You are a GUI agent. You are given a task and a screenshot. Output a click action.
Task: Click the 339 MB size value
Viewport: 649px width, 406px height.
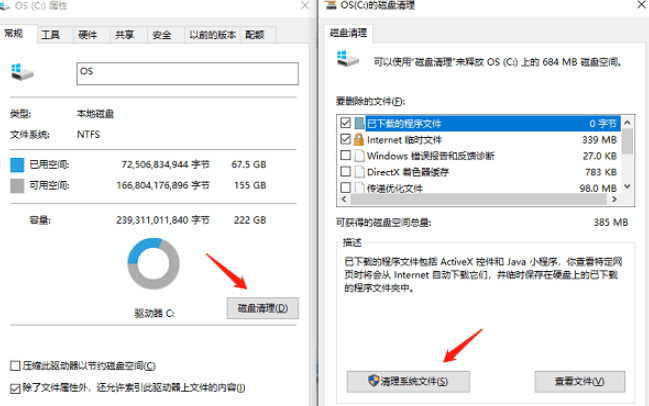pos(599,140)
